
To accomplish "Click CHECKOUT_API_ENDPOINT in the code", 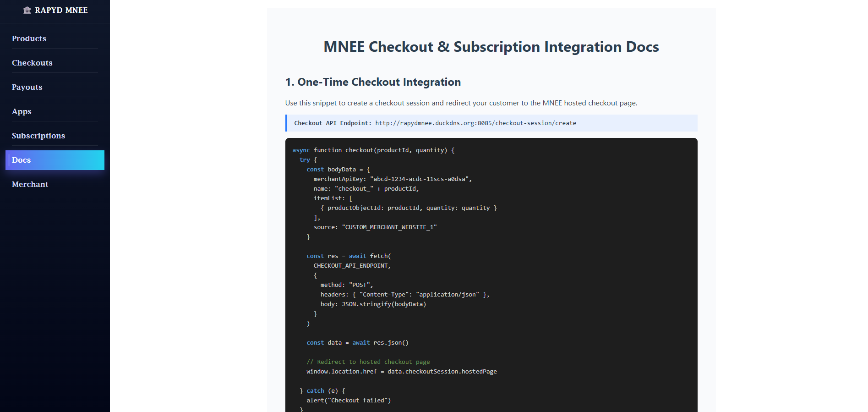I will pos(352,266).
